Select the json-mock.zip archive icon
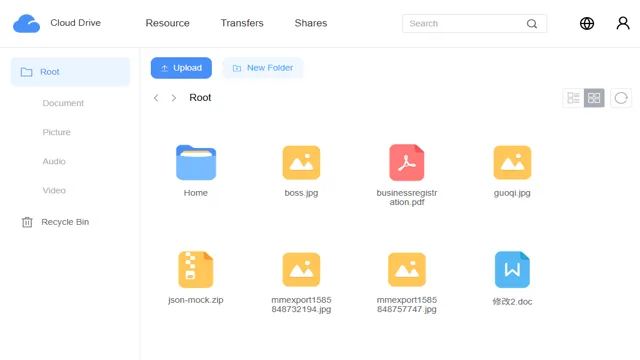Image resolution: width=640 pixels, height=360 pixels. [x=196, y=269]
